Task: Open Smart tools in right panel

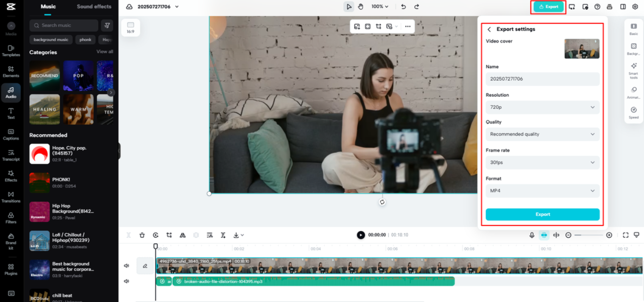Action: [x=634, y=70]
